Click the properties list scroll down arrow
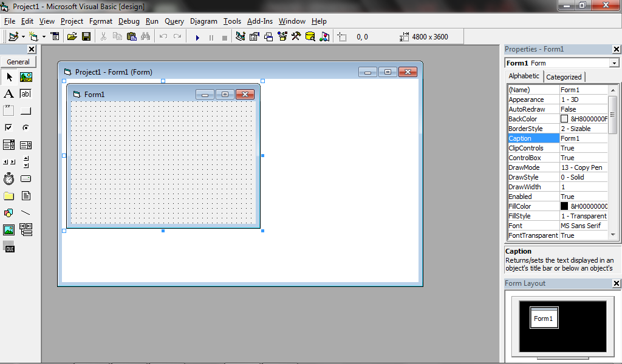This screenshot has width=622, height=364. (x=613, y=235)
